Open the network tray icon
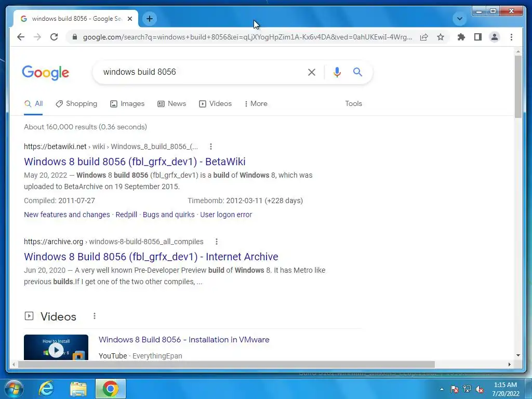Screen dimensions: 532x399 [x=467, y=389]
